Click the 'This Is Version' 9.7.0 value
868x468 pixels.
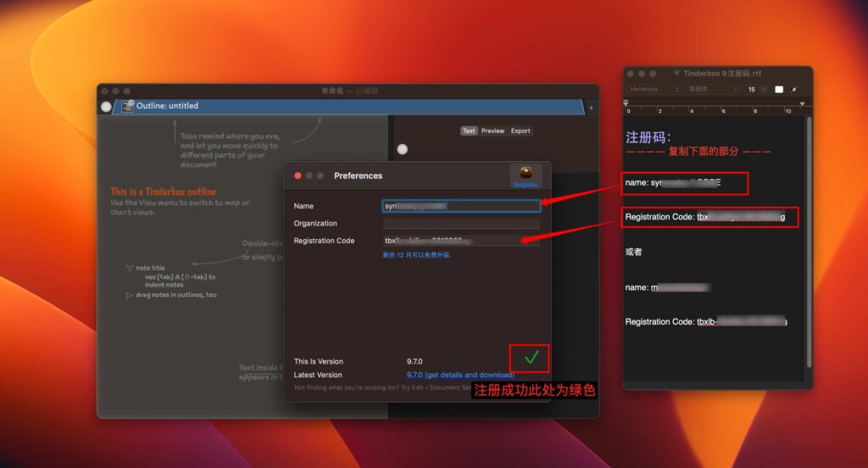(415, 361)
